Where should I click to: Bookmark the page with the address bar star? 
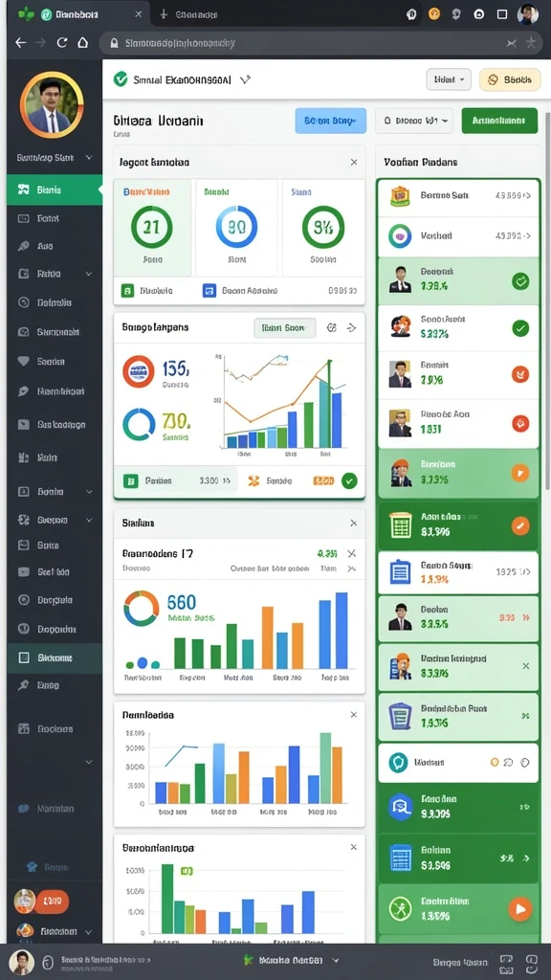point(531,42)
